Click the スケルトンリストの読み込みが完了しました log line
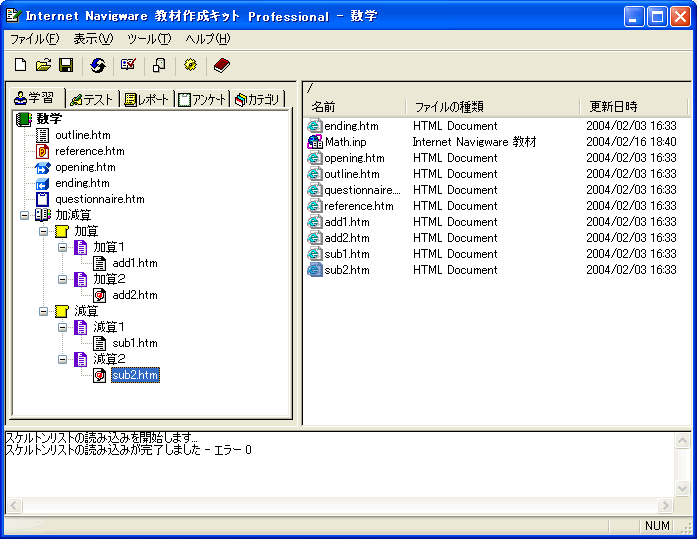The image size is (697, 539). point(128,450)
